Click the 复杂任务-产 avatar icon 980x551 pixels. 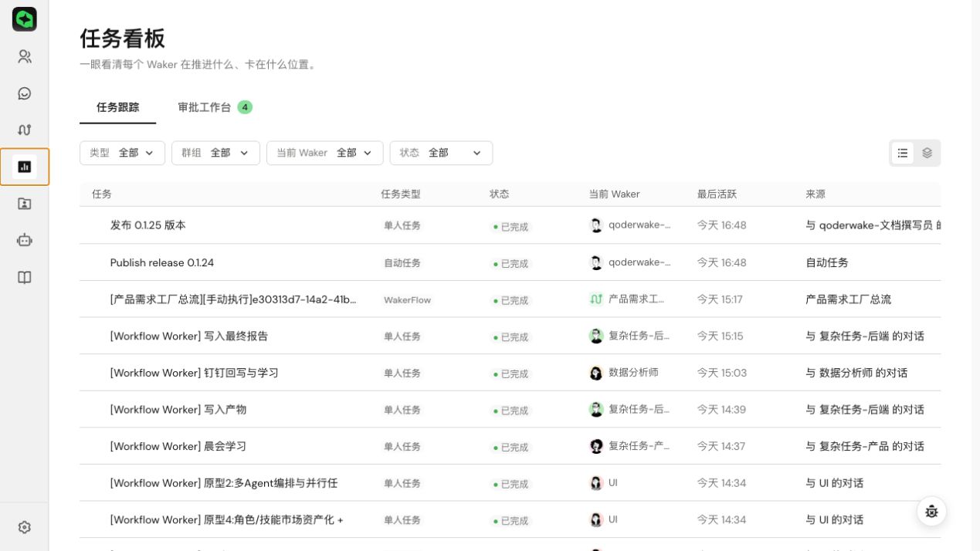coord(596,446)
